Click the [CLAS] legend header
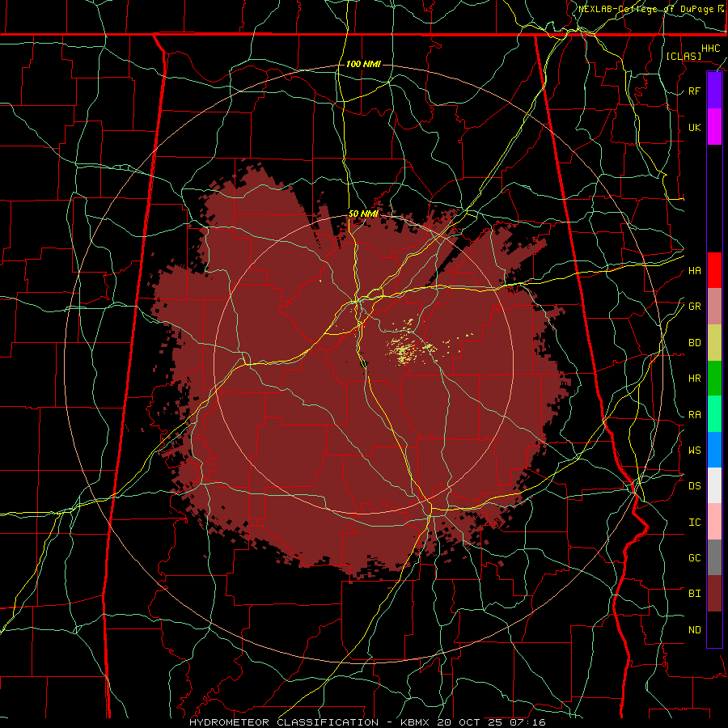The image size is (728, 728). coord(684,56)
